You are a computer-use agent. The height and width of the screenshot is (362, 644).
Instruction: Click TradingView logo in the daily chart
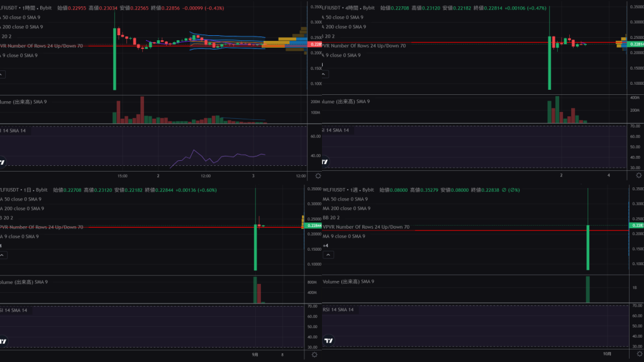pyautogui.click(x=2, y=341)
